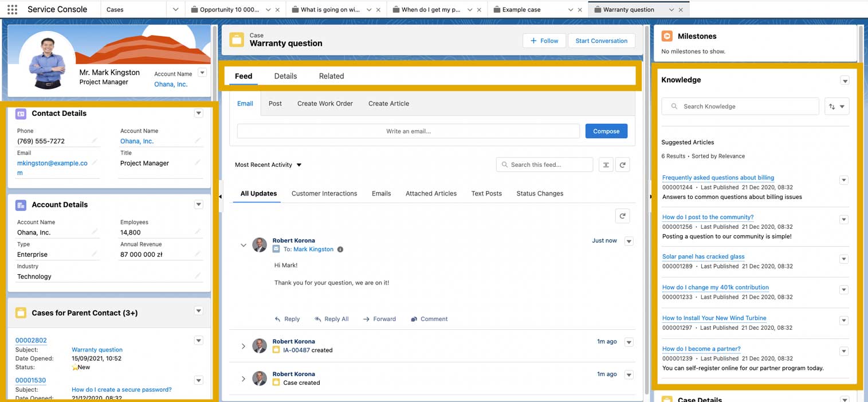Follow the Warranty question case
868x402 pixels.
tap(544, 41)
